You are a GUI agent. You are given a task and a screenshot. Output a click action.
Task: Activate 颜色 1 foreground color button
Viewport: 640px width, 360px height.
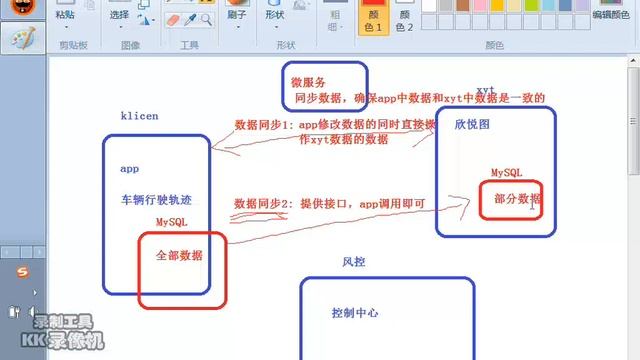(373, 18)
